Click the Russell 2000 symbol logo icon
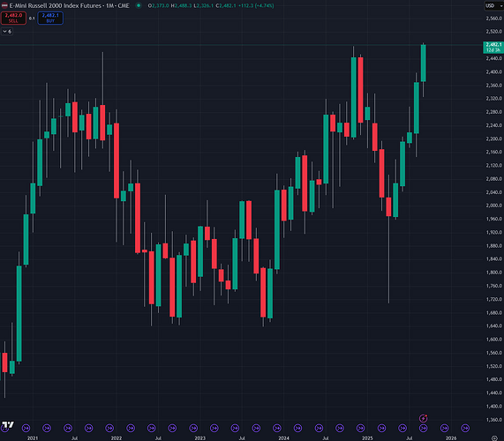The image size is (504, 441). tap(4, 5)
